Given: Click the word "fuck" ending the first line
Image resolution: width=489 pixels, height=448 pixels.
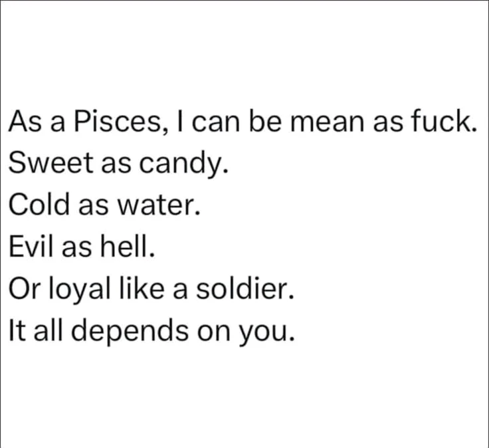Looking at the screenshot, I should pyautogui.click(x=445, y=122).
